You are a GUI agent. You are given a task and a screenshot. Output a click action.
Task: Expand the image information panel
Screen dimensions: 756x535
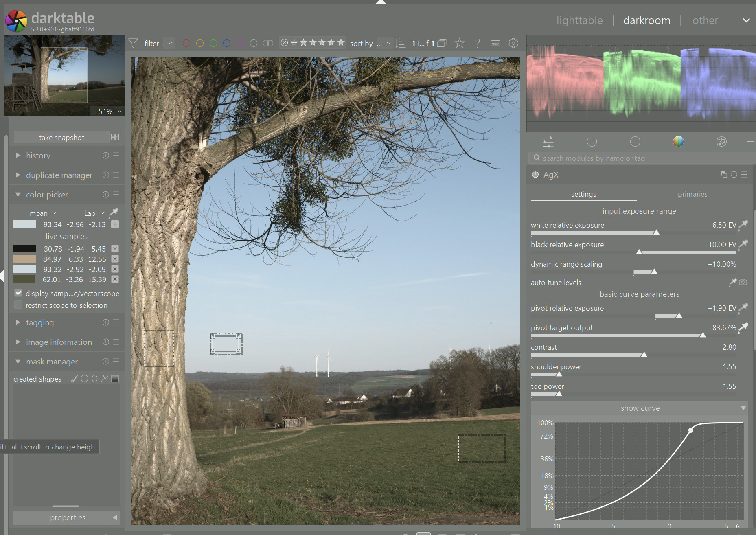(59, 342)
